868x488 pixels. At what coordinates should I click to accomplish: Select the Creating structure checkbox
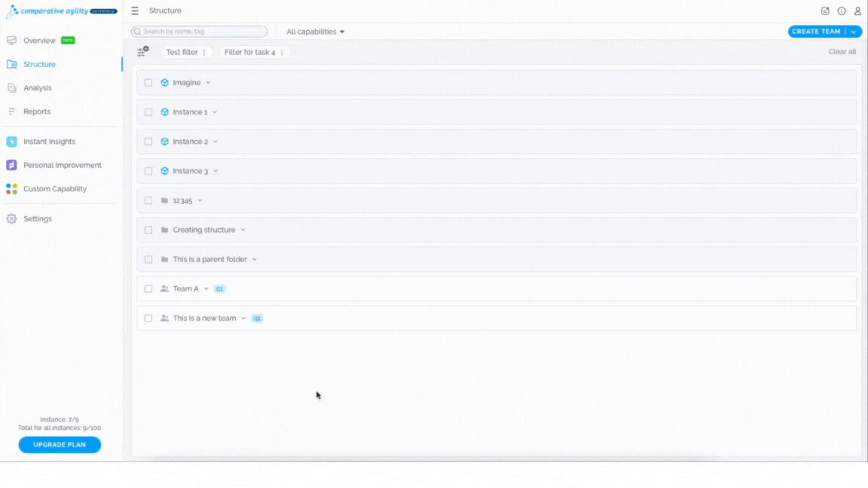(148, 230)
